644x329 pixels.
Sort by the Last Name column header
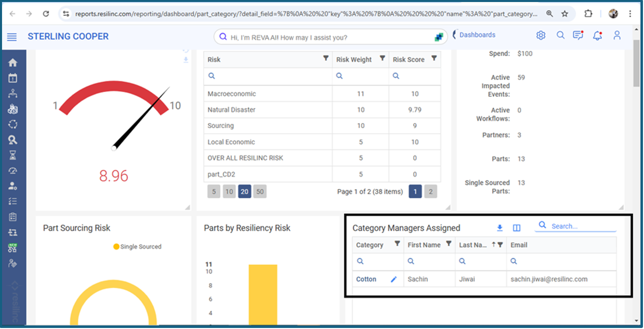[x=473, y=245]
